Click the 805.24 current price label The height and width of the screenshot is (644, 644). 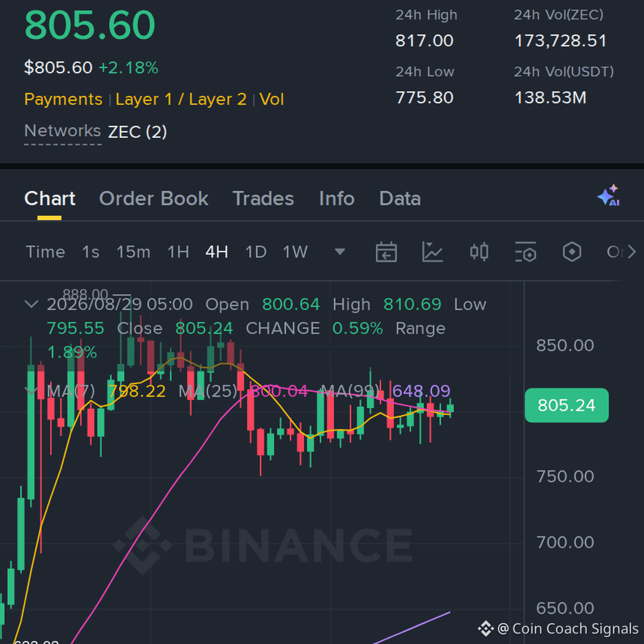pyautogui.click(x=567, y=405)
